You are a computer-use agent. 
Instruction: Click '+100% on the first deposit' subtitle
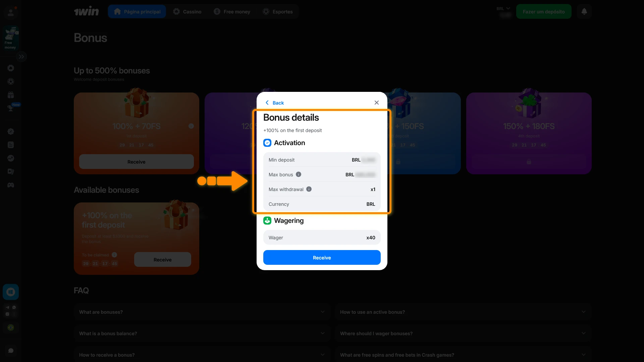tap(292, 130)
